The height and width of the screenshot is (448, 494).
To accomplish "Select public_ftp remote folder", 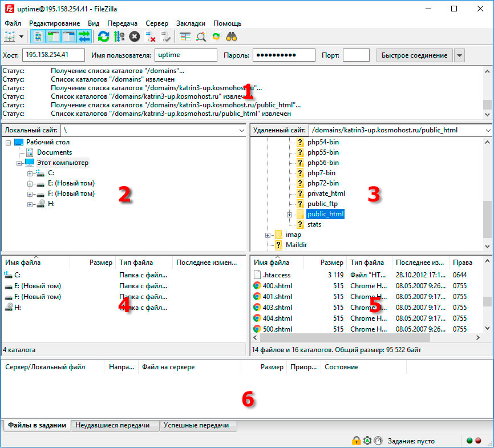I will coord(322,204).
